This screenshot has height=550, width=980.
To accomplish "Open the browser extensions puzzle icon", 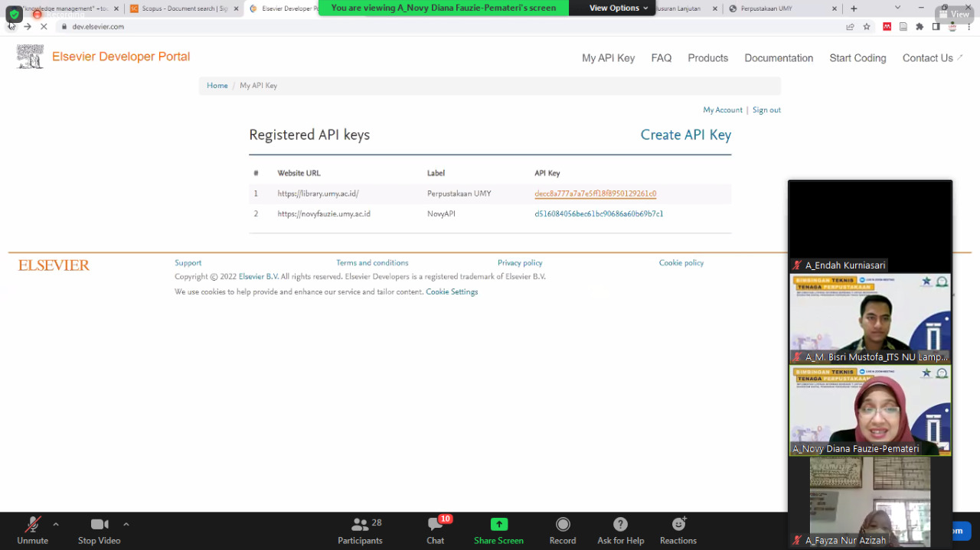I will pos(920,26).
